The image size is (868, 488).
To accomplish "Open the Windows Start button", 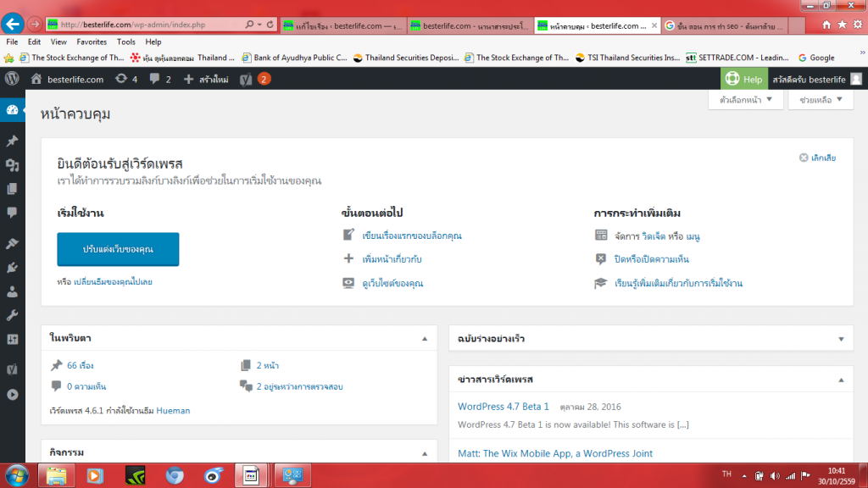I will (x=17, y=476).
